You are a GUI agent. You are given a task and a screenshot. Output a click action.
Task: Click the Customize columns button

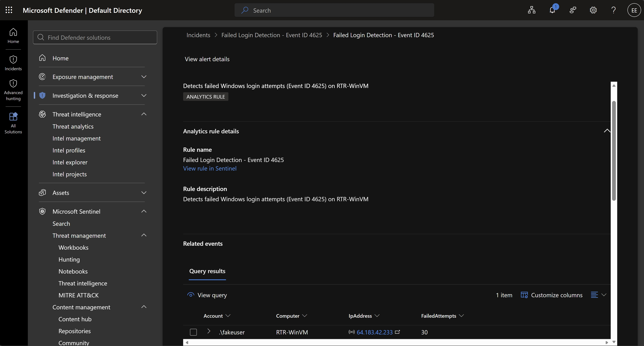coord(551,295)
